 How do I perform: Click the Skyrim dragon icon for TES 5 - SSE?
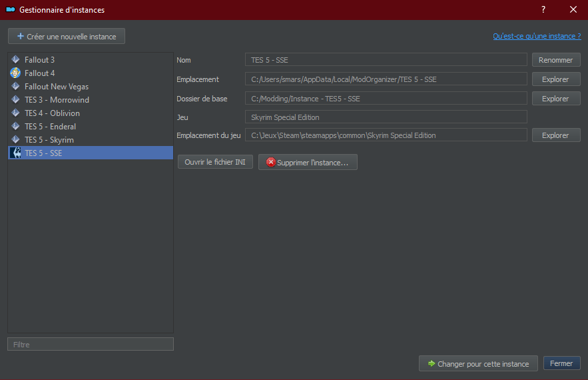coord(15,153)
